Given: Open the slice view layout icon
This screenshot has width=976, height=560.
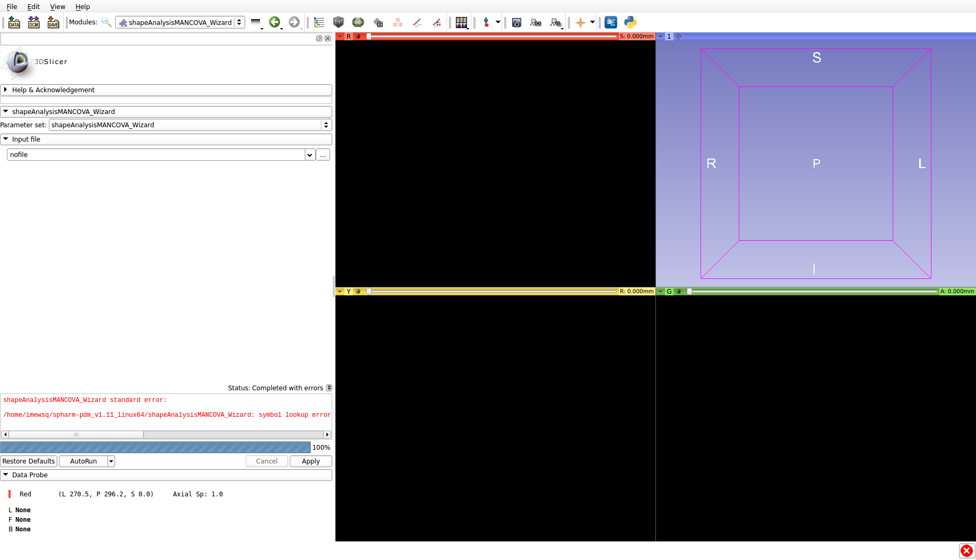Looking at the screenshot, I should coord(461,22).
